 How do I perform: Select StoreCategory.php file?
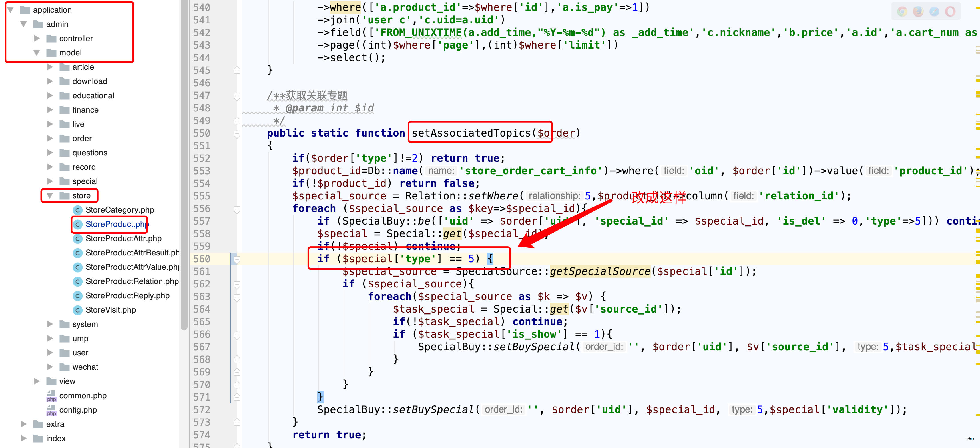coord(117,210)
